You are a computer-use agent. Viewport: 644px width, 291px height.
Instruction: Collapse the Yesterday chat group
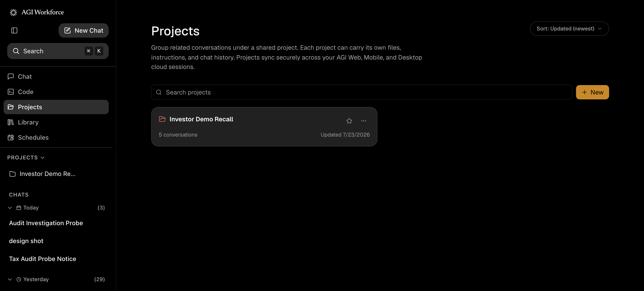point(10,280)
